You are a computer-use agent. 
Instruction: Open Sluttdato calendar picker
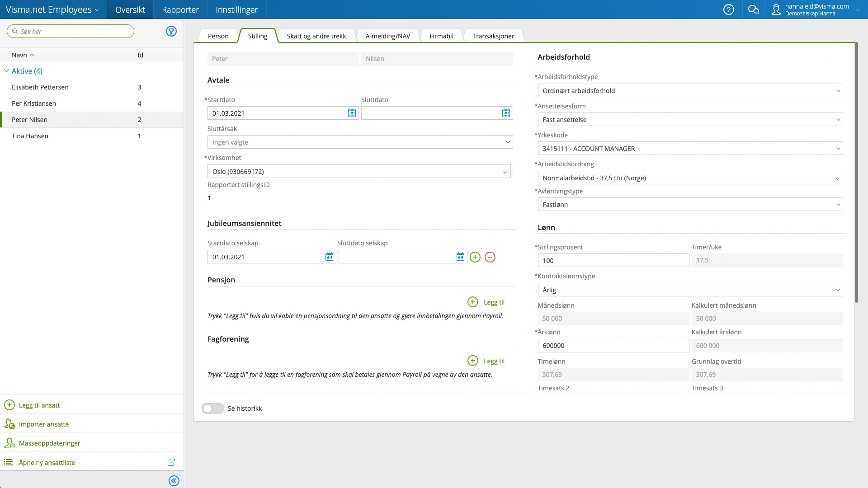pos(506,113)
